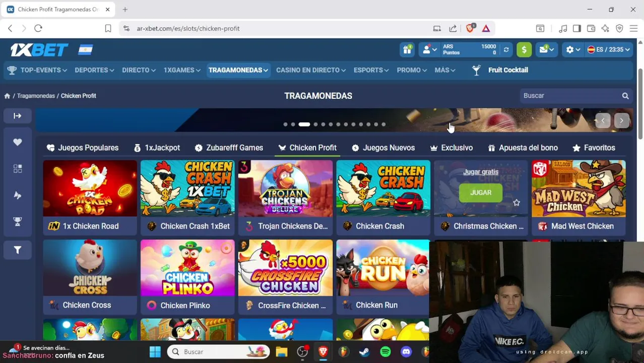Screen dimensions: 644x363
Task: Switch to Juegos Populares tab
Action: point(83,148)
